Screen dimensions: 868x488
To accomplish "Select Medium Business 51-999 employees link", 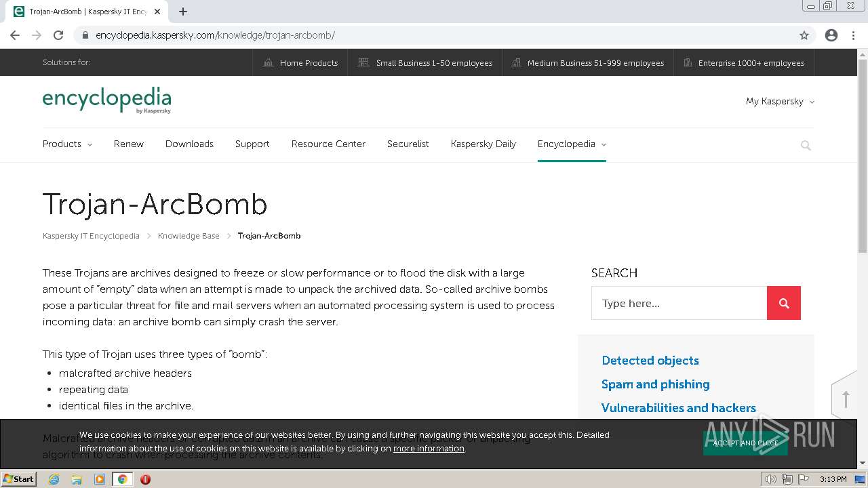I will (588, 62).
